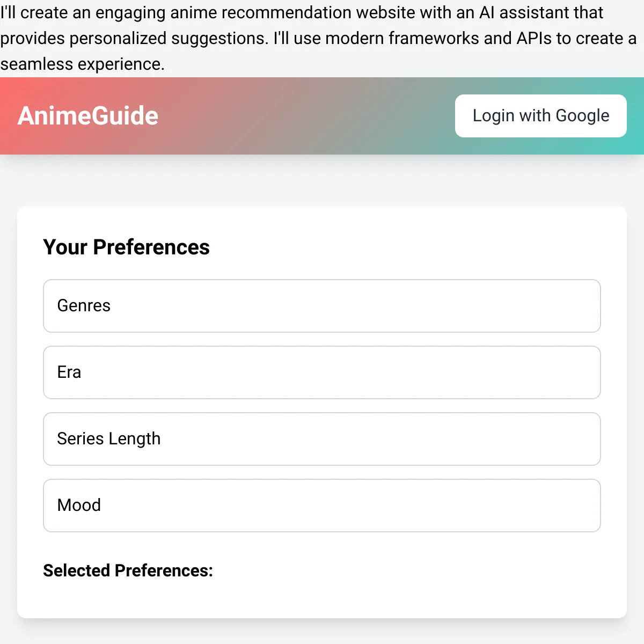The width and height of the screenshot is (644, 644).
Task: Click the text line starting "provides personalized suggestions"
Action: coord(318,38)
